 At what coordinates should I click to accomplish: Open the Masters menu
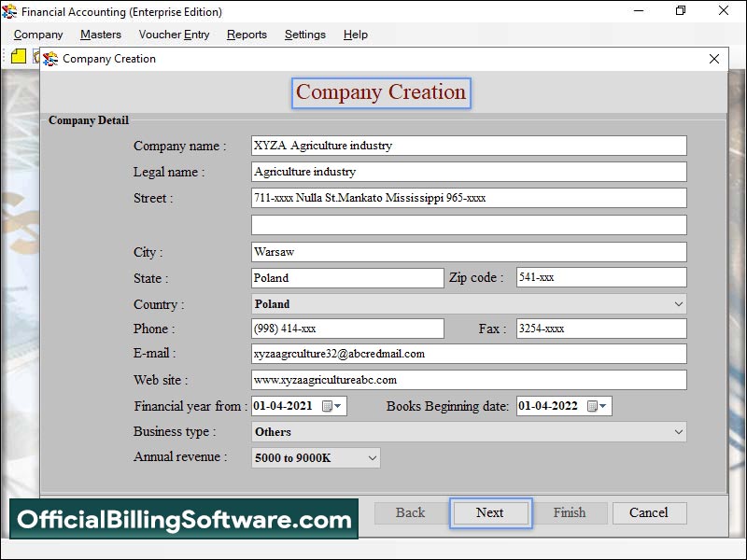point(101,35)
